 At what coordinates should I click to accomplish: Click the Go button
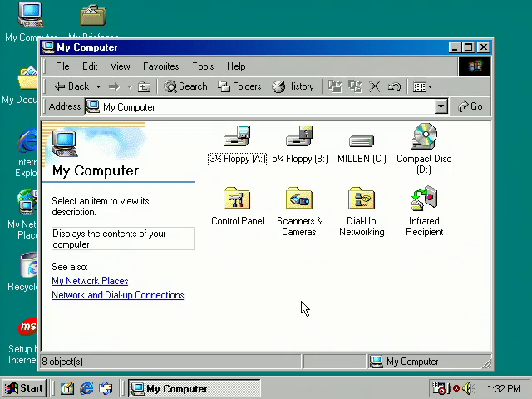click(470, 106)
